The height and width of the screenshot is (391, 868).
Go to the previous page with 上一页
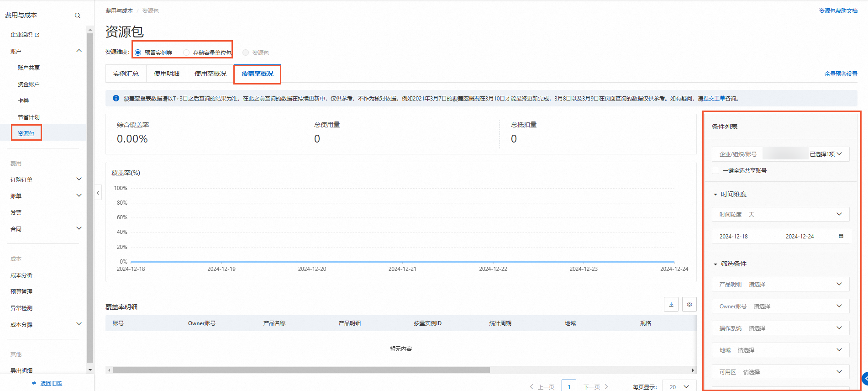click(x=542, y=387)
